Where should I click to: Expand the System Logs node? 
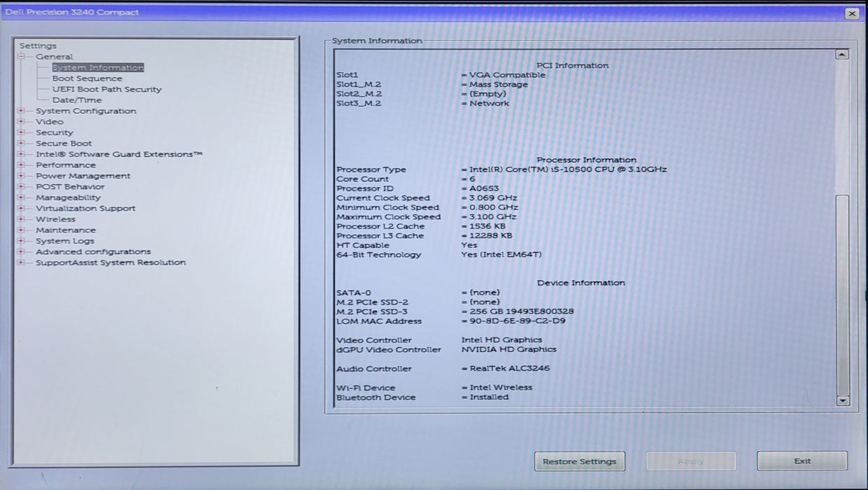pos(21,241)
